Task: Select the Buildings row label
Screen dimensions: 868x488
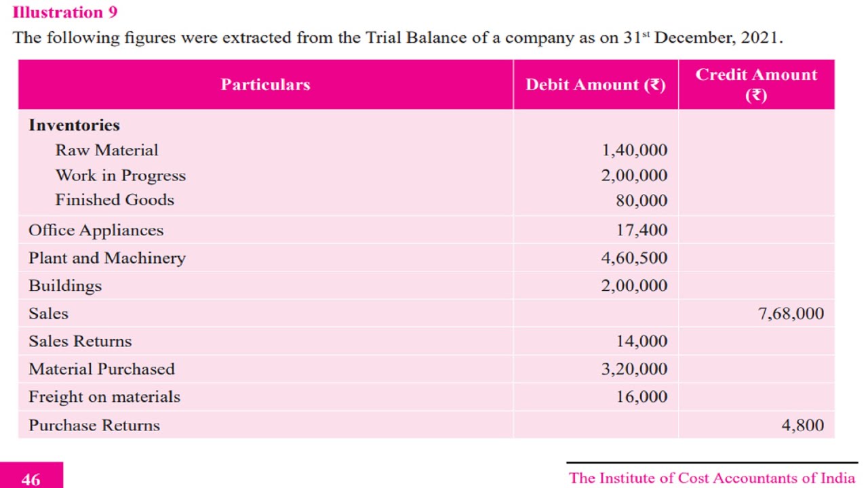Action: pos(65,286)
